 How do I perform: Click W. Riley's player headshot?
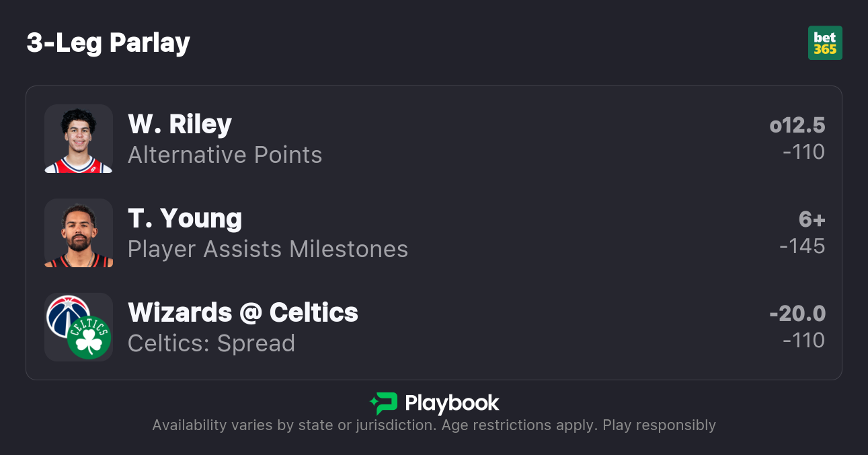(79, 139)
